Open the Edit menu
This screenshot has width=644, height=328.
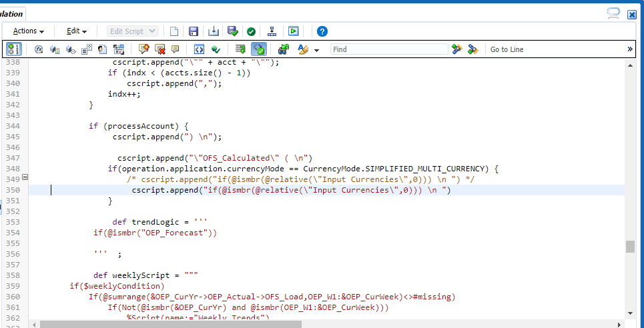point(77,31)
